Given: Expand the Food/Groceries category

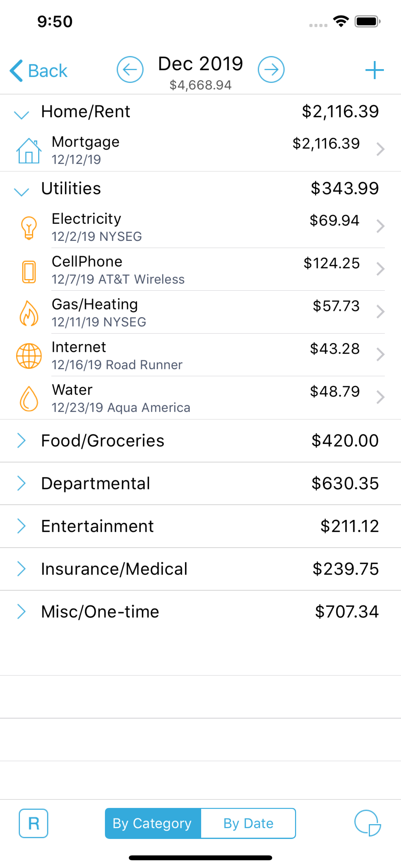Looking at the screenshot, I should (21, 440).
